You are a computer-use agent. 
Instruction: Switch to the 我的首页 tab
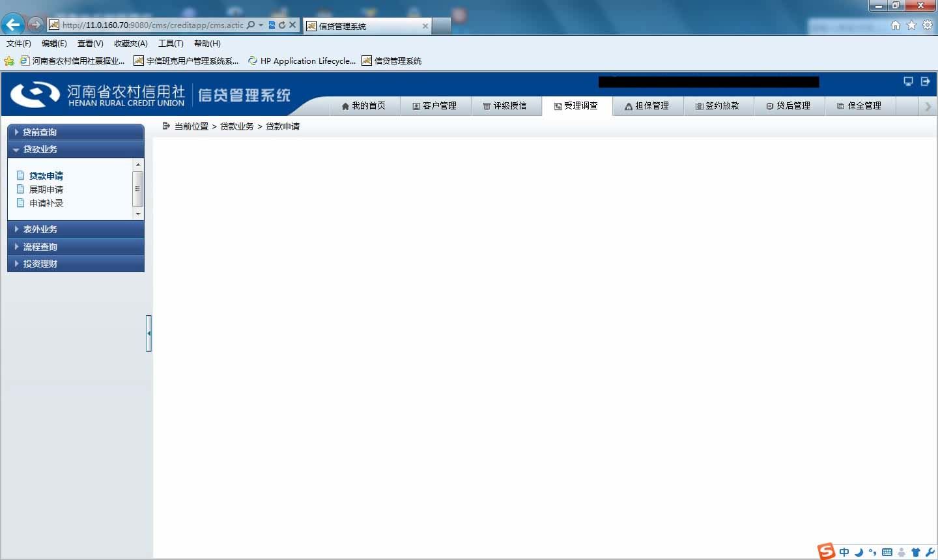[363, 105]
